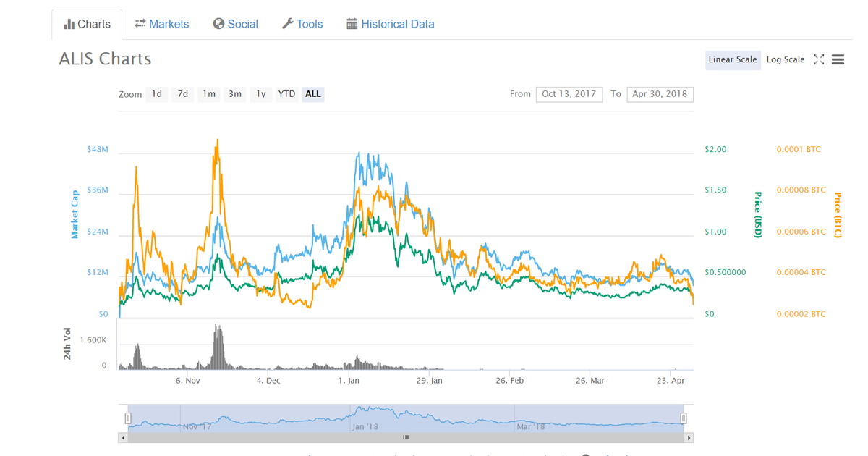Click the $0.500000 price label

point(725,273)
